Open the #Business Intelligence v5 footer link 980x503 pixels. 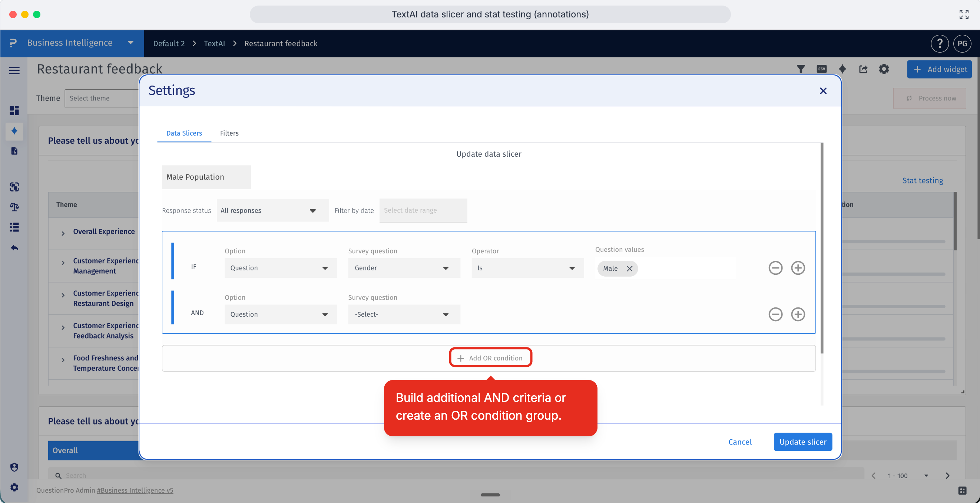(x=135, y=490)
